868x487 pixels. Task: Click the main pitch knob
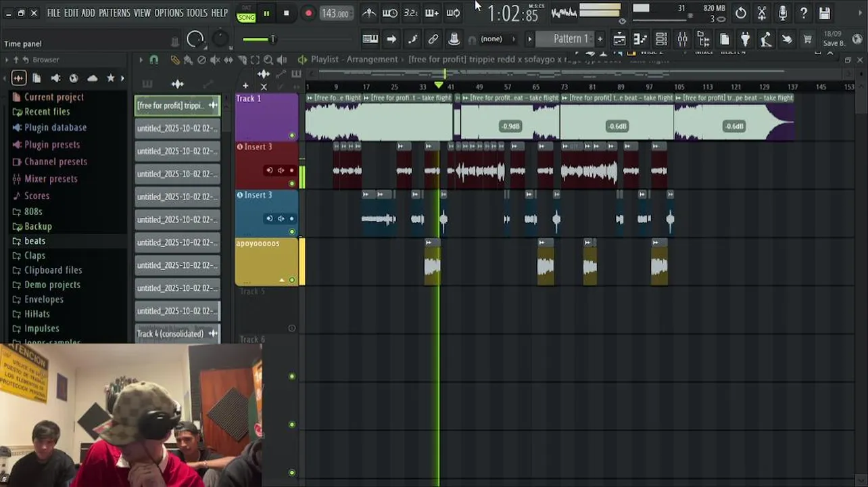220,39
